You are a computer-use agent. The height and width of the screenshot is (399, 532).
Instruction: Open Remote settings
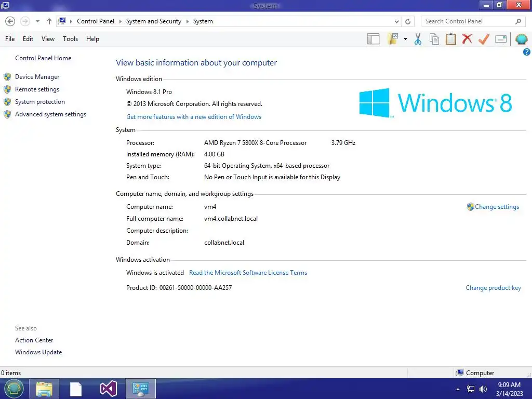click(37, 89)
